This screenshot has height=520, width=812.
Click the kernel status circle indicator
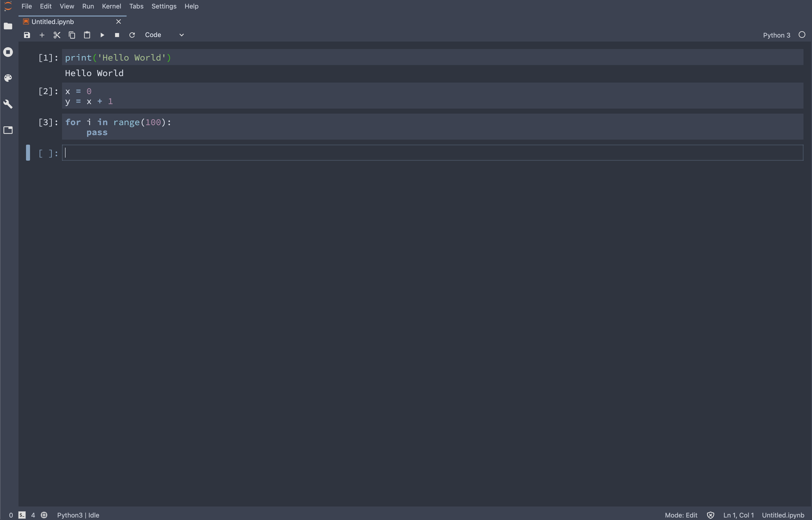[x=802, y=35]
